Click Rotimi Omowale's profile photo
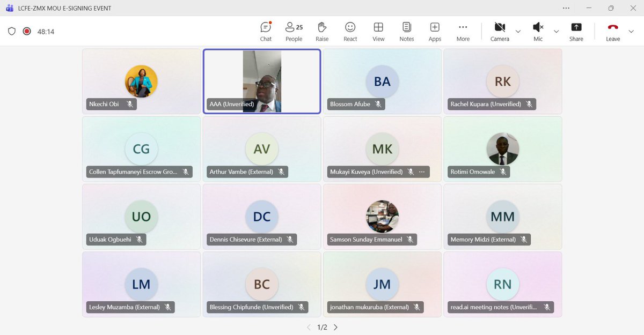The height and width of the screenshot is (335, 644). click(503, 149)
